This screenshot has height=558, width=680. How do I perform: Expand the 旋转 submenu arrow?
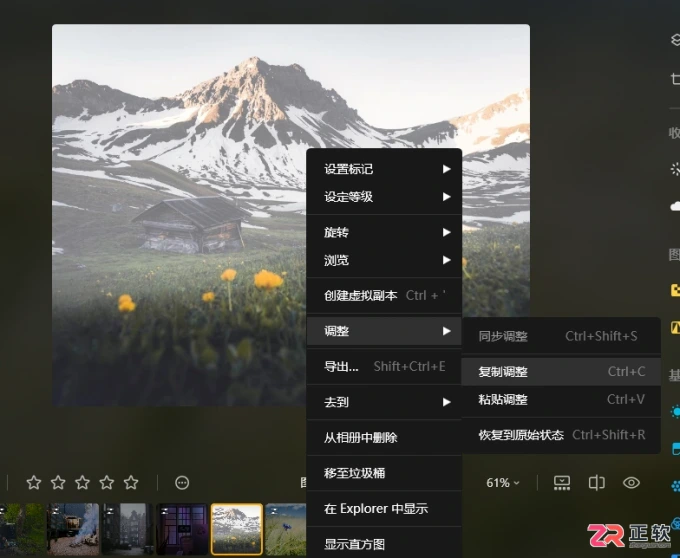click(x=447, y=232)
